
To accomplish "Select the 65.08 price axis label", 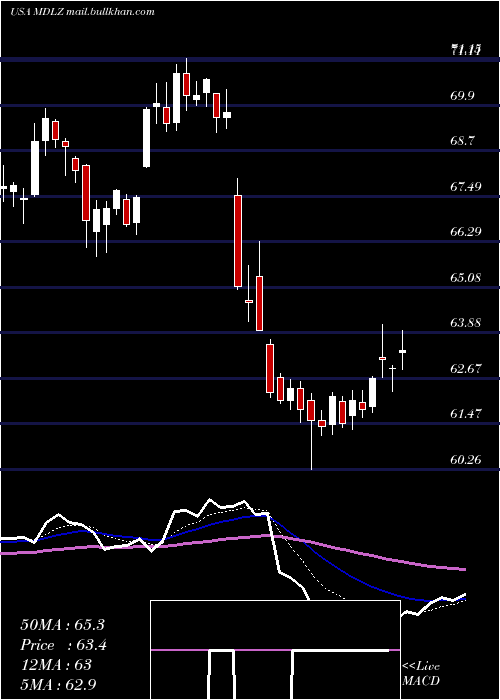I will [466, 277].
